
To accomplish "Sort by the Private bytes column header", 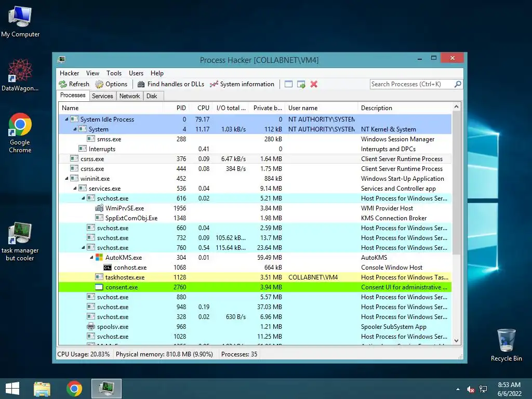I will point(268,108).
